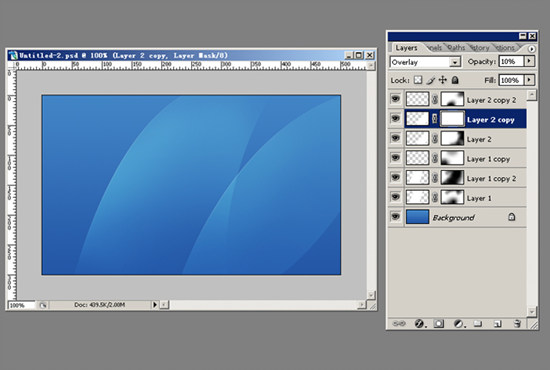Click the layer thumbnail of Layer 2
Image resolution: width=550 pixels, height=370 pixels.
[x=417, y=139]
